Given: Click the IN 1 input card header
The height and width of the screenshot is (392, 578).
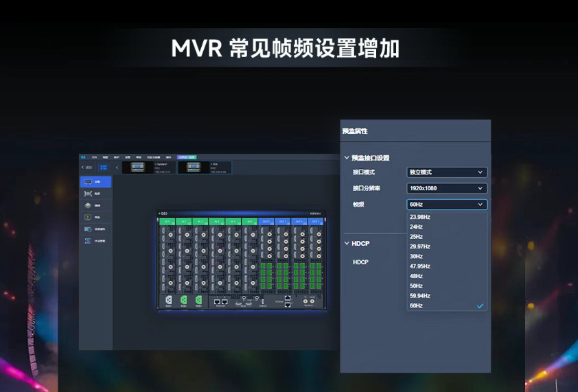Looking at the screenshot, I should click(x=167, y=222).
